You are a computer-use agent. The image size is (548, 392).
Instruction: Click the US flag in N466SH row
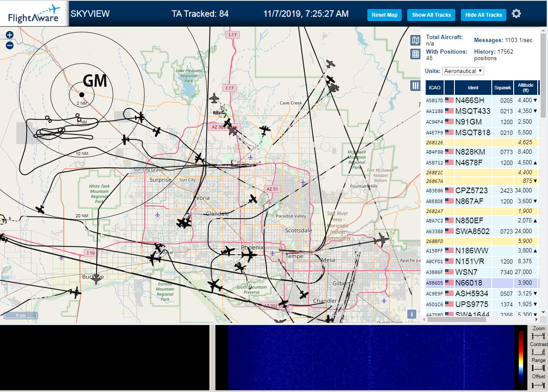[449, 100]
